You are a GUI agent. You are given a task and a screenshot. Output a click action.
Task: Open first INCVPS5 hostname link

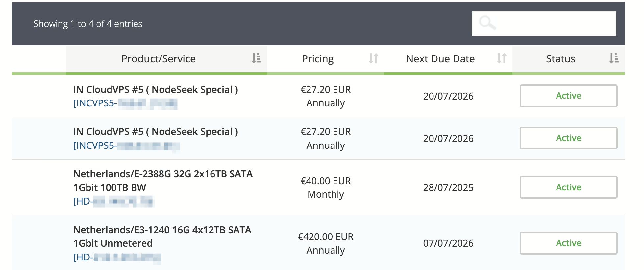125,103
